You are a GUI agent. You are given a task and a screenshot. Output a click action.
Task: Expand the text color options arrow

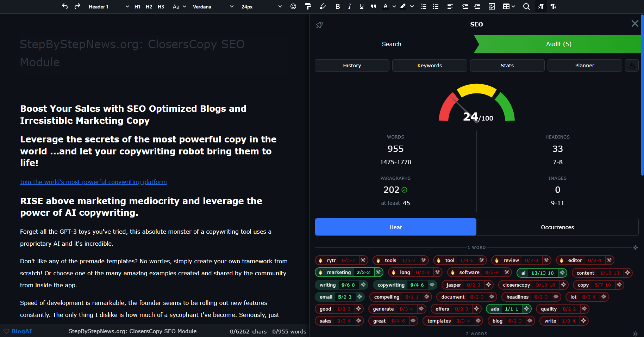click(x=394, y=6)
